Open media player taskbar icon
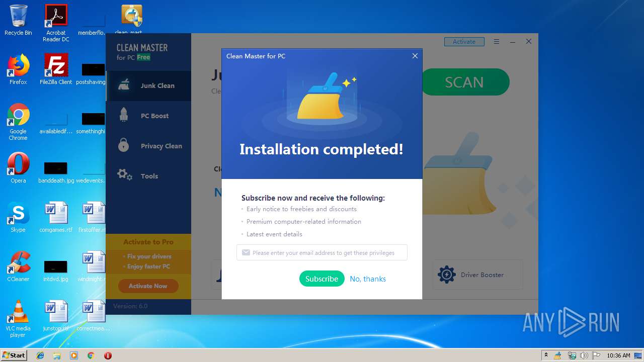This screenshot has width=644, height=362. (x=74, y=355)
